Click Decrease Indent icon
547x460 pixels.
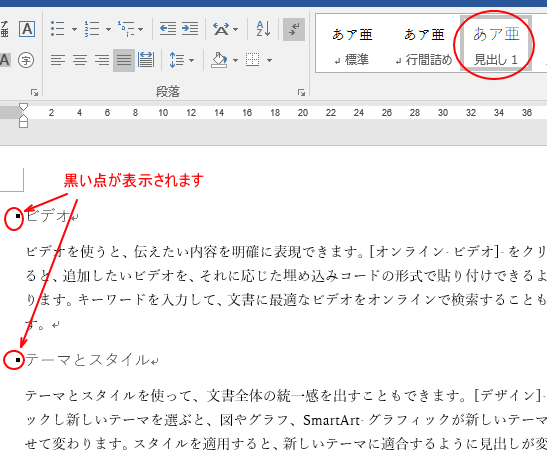tap(168, 29)
